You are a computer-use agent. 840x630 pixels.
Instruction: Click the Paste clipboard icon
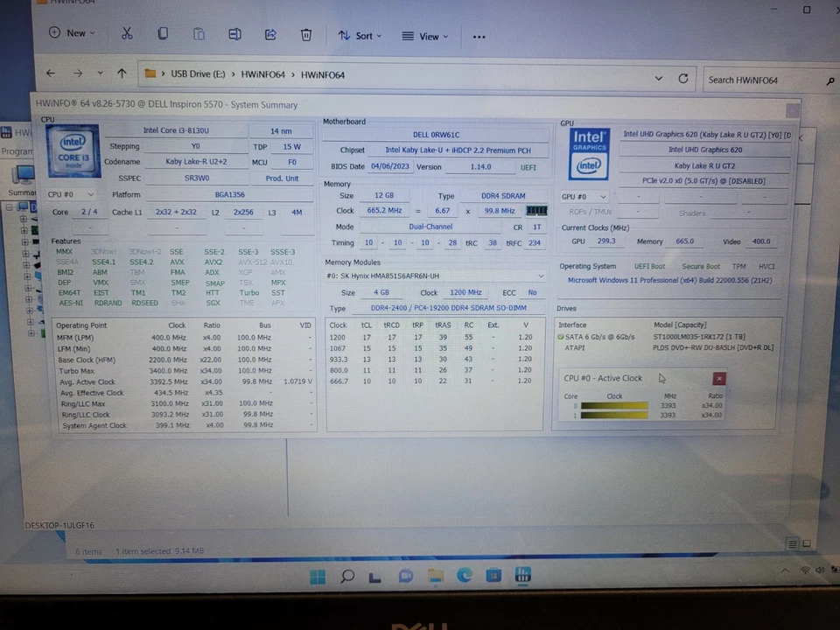(199, 34)
